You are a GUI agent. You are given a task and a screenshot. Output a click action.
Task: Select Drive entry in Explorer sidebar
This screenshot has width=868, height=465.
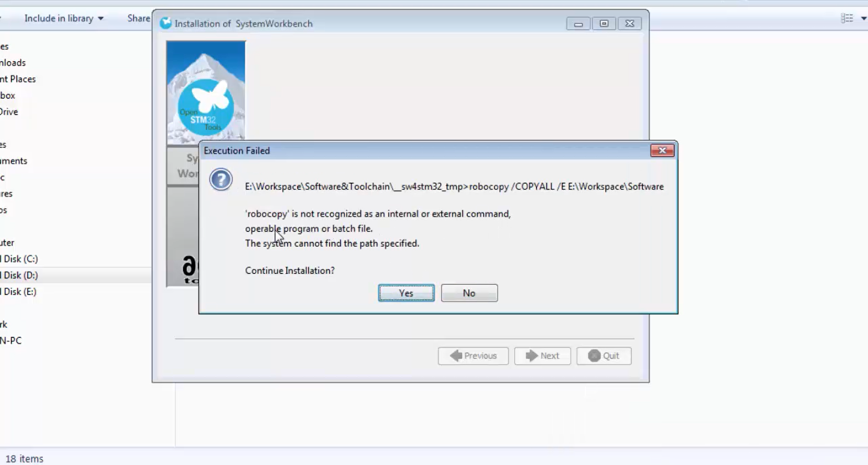pyautogui.click(x=9, y=112)
